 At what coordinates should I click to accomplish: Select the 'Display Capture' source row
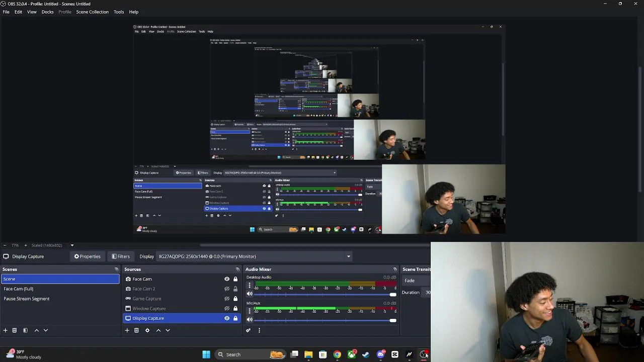pos(182,318)
